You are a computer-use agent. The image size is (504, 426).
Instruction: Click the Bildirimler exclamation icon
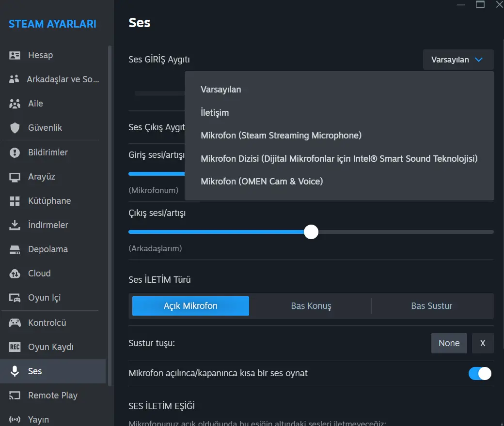[x=15, y=152]
